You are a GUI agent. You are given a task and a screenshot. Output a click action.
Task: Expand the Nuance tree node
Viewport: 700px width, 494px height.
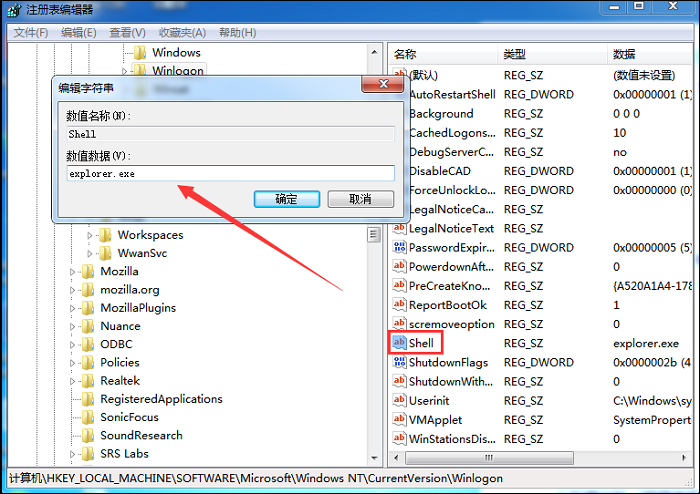tap(72, 327)
